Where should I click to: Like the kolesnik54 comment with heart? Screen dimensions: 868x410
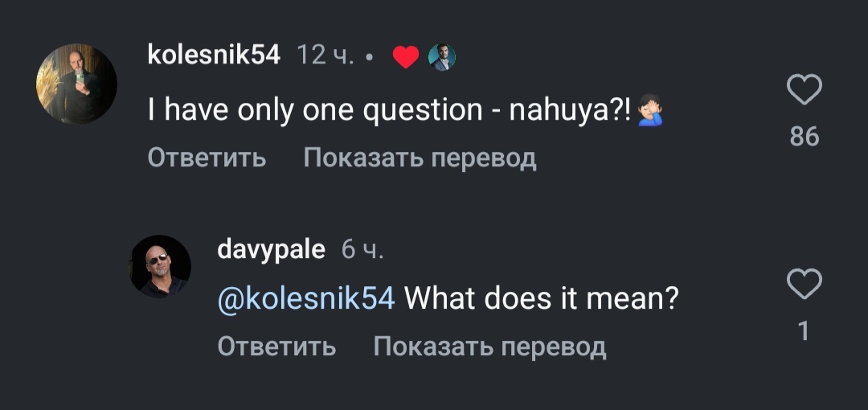803,90
